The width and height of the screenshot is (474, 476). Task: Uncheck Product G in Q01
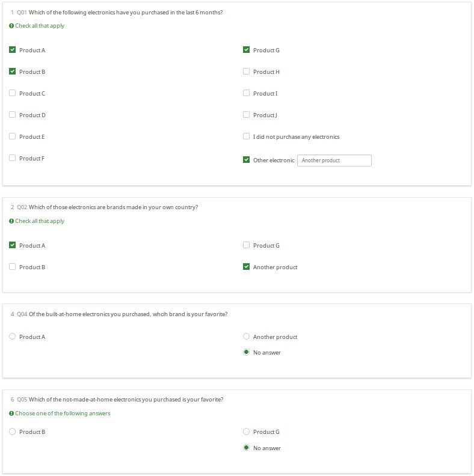(x=246, y=50)
